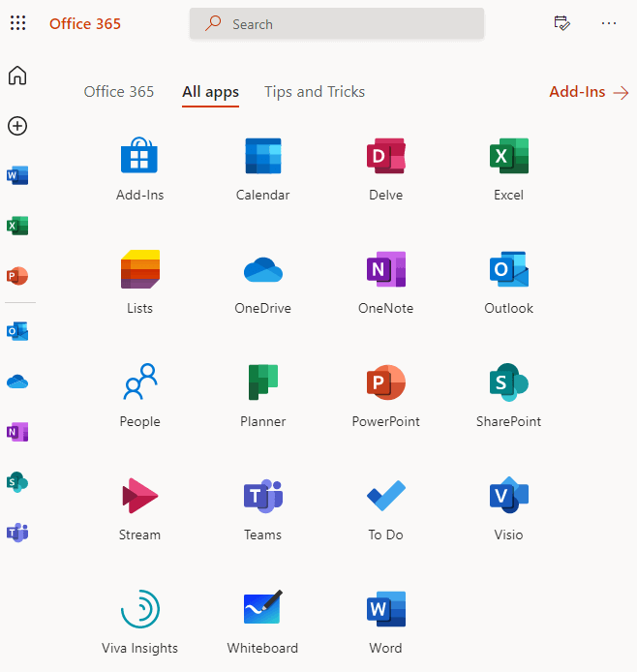Image resolution: width=637 pixels, height=672 pixels.
Task: Open the Lists app
Action: click(140, 270)
